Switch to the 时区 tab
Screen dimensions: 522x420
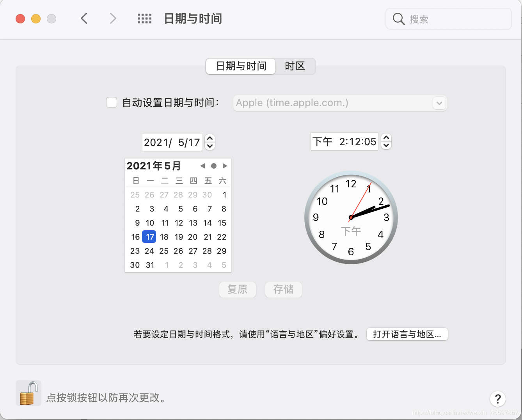coord(295,66)
